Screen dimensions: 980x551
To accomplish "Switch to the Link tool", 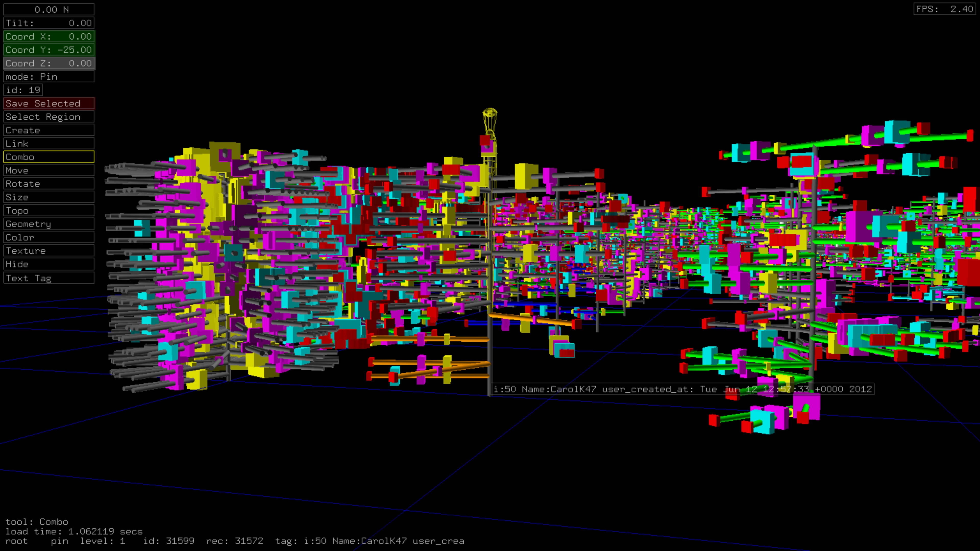I will coord(49,143).
